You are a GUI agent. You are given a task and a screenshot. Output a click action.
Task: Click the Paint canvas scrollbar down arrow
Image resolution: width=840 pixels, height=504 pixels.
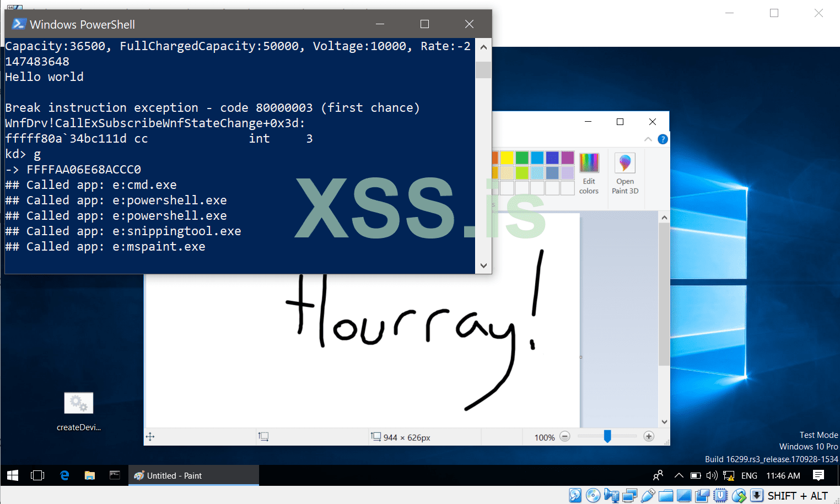(664, 422)
